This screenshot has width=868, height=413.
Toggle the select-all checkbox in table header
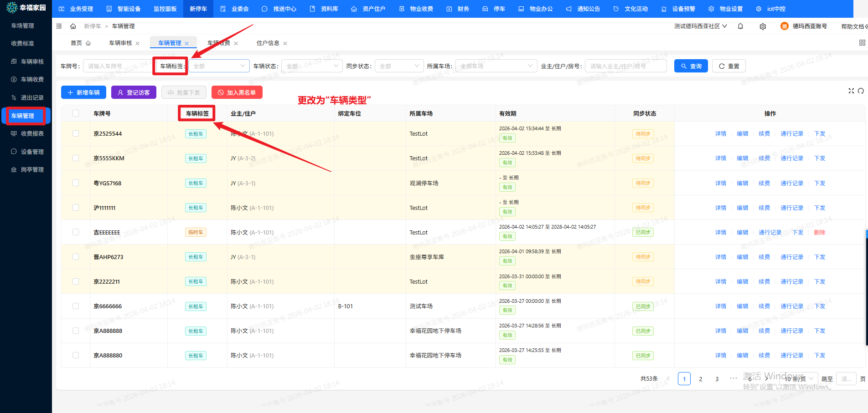(76, 113)
